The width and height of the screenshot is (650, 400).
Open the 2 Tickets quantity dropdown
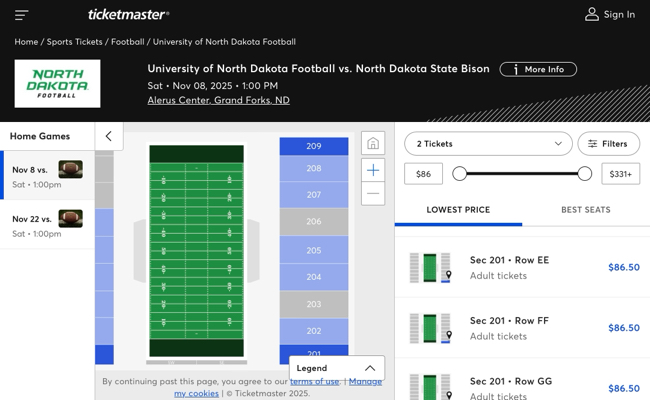[488, 144]
